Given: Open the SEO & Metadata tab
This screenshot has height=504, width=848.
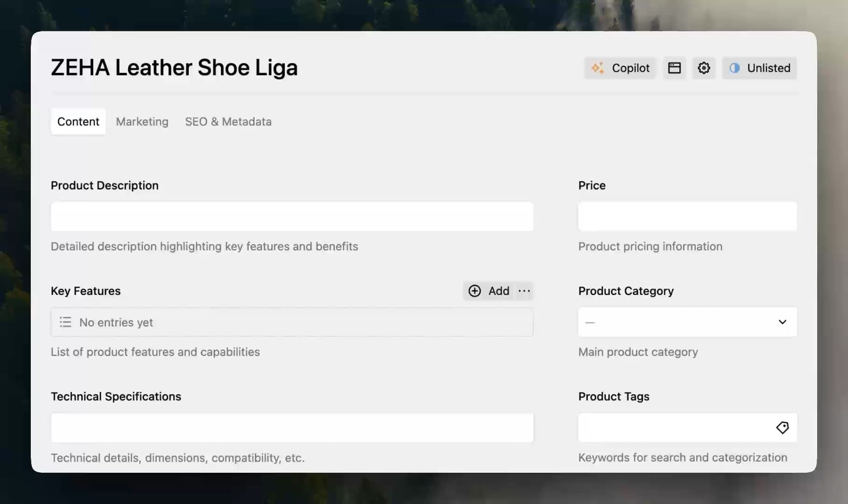Looking at the screenshot, I should point(228,122).
